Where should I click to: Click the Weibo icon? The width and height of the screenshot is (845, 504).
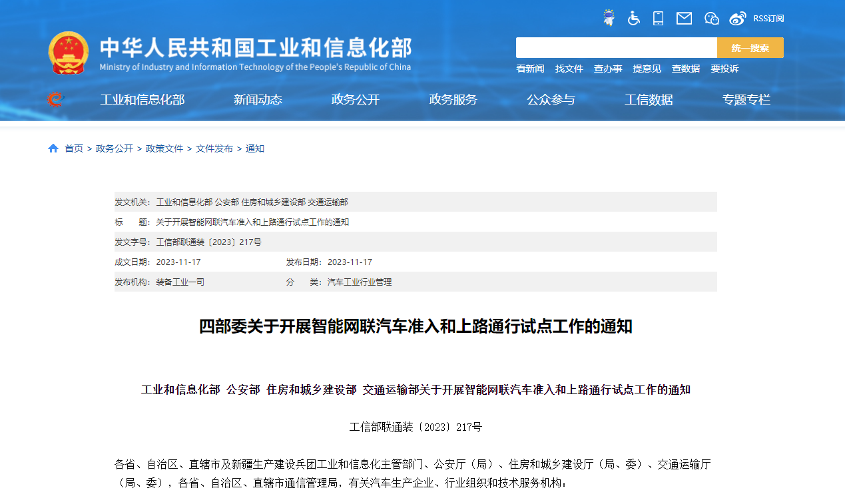738,19
